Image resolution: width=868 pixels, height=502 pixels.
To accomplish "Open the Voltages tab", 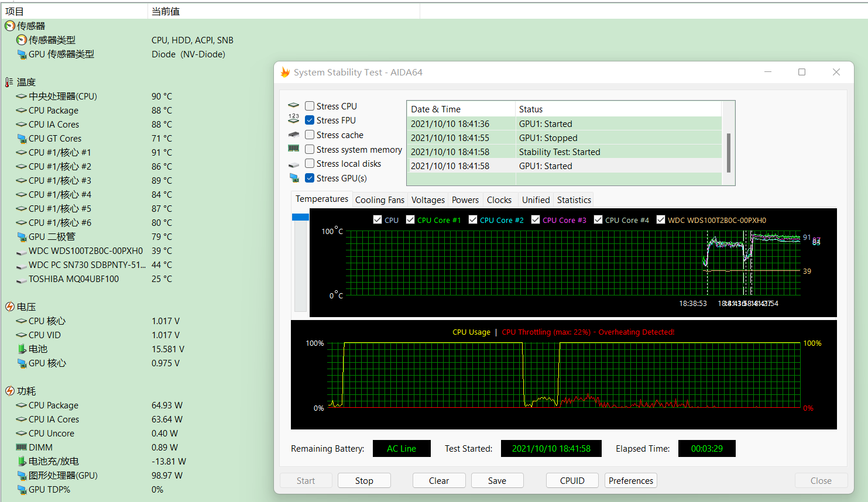I will [x=428, y=200].
